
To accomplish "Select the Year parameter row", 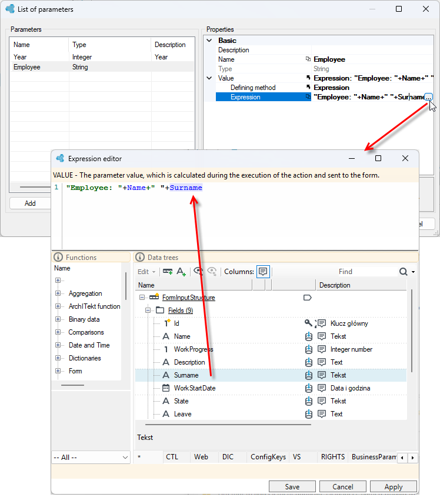I will [x=102, y=57].
